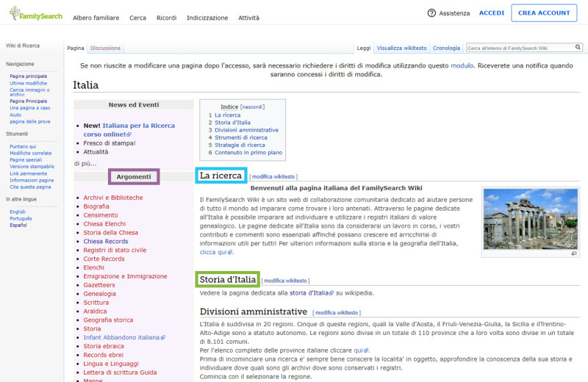Click the Assistenza help icon
Screen dimensions: 588x382
pos(431,13)
